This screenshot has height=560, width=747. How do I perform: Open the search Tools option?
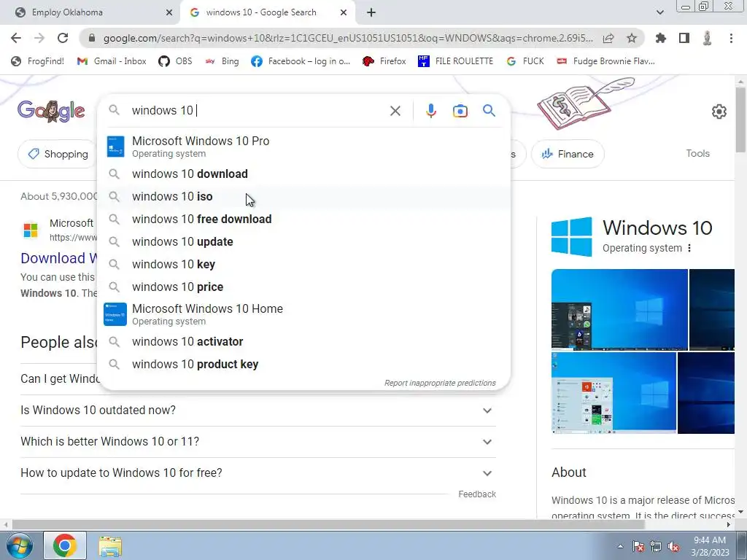[x=697, y=153]
